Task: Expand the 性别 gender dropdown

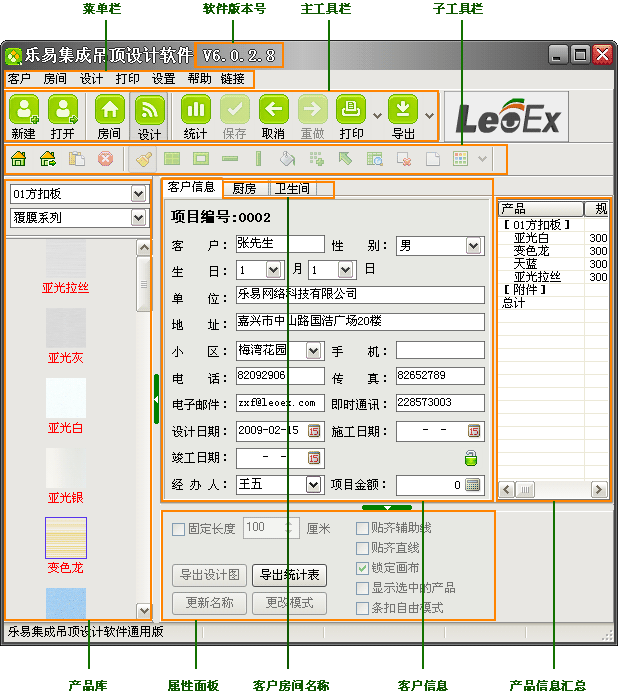Action: (x=473, y=245)
